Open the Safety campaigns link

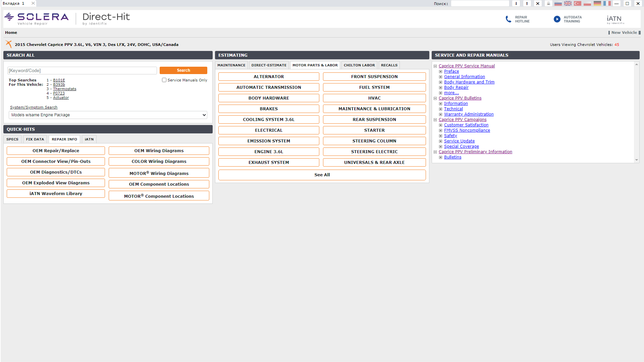pos(450,136)
